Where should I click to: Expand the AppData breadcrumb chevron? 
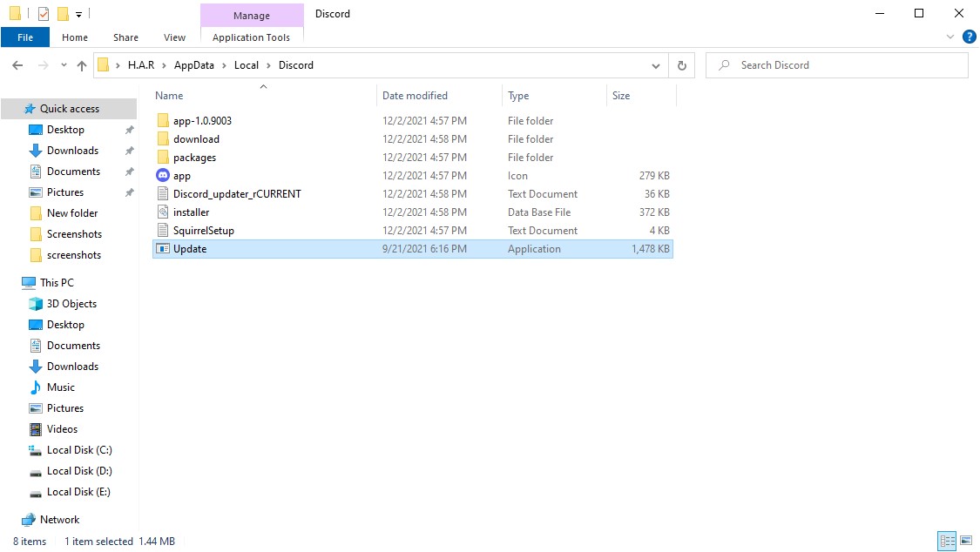pos(224,65)
